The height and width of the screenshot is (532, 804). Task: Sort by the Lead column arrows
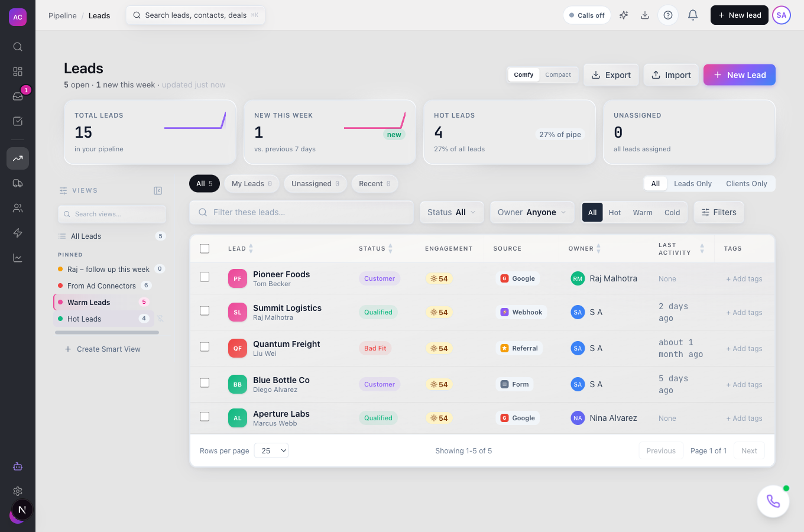(x=251, y=249)
